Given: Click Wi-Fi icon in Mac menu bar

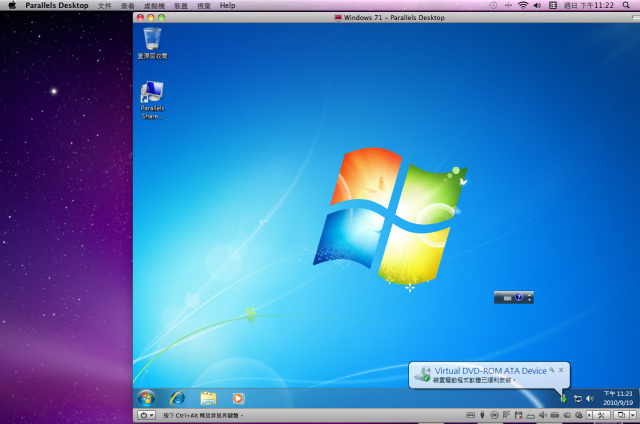Looking at the screenshot, I should click(x=523, y=5).
